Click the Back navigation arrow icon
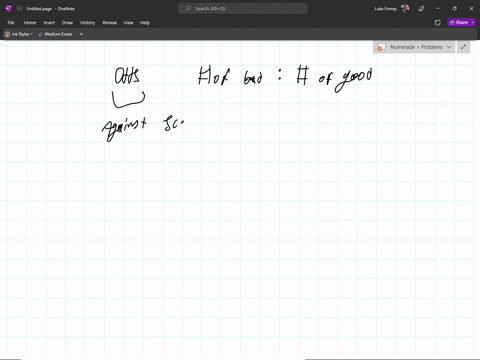Viewport: 480px width, 360px height. (x=19, y=9)
